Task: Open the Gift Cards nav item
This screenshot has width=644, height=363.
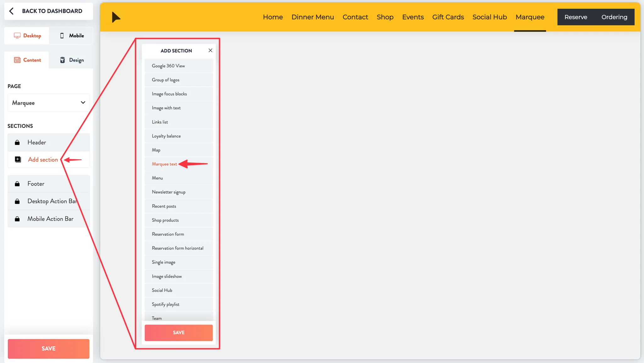Action: pos(448,17)
